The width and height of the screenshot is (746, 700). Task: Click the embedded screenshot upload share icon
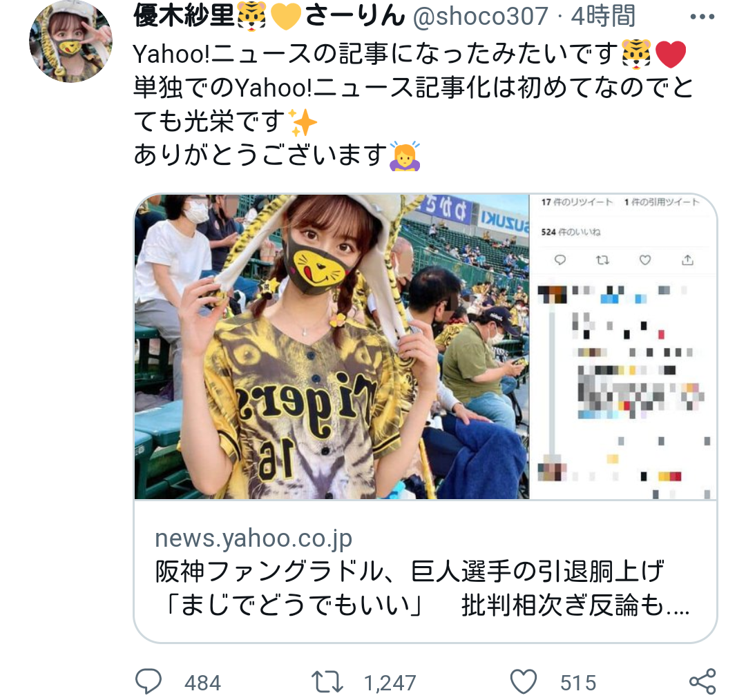click(687, 260)
